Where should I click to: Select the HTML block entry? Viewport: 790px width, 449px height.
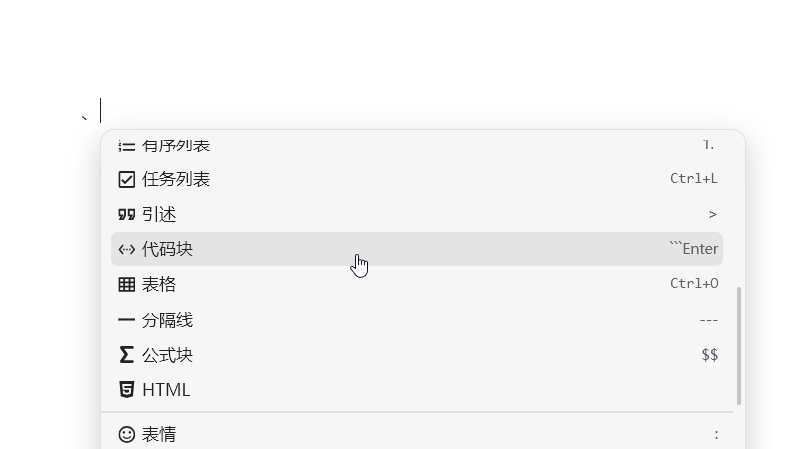pos(166,390)
